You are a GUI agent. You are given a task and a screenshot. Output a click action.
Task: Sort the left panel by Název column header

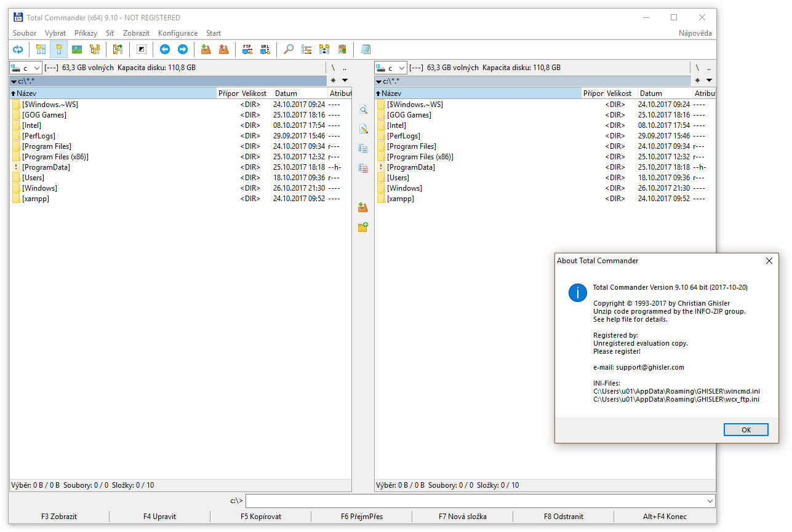113,93
